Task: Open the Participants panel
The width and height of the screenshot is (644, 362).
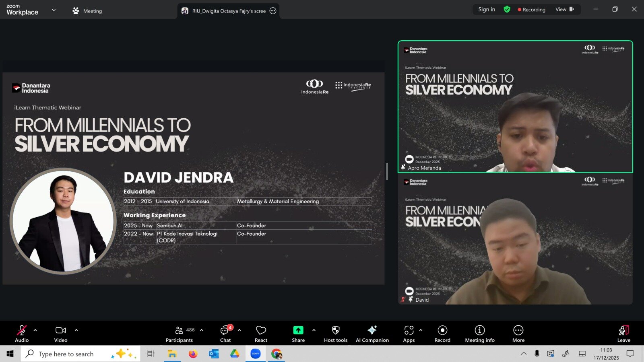Action: pyautogui.click(x=179, y=334)
